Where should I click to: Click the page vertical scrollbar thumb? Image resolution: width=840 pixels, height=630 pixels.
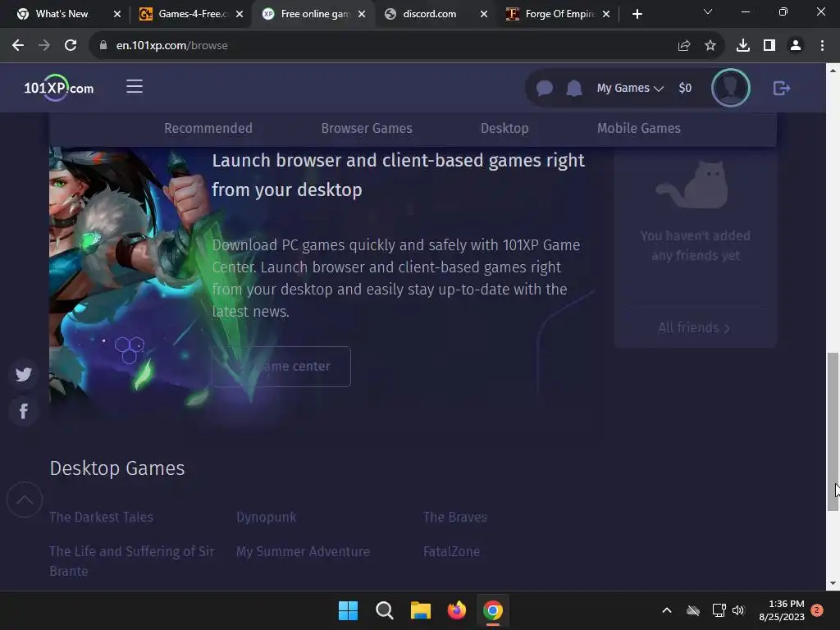833,431
